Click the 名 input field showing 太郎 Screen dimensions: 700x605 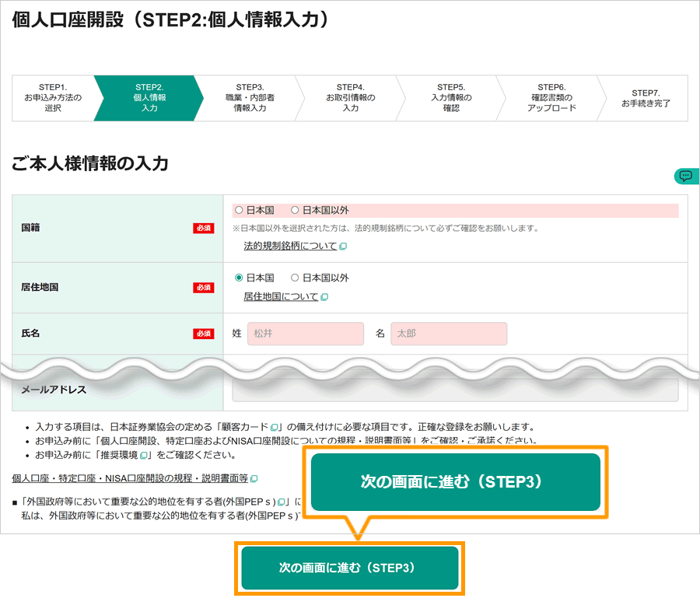click(x=449, y=333)
